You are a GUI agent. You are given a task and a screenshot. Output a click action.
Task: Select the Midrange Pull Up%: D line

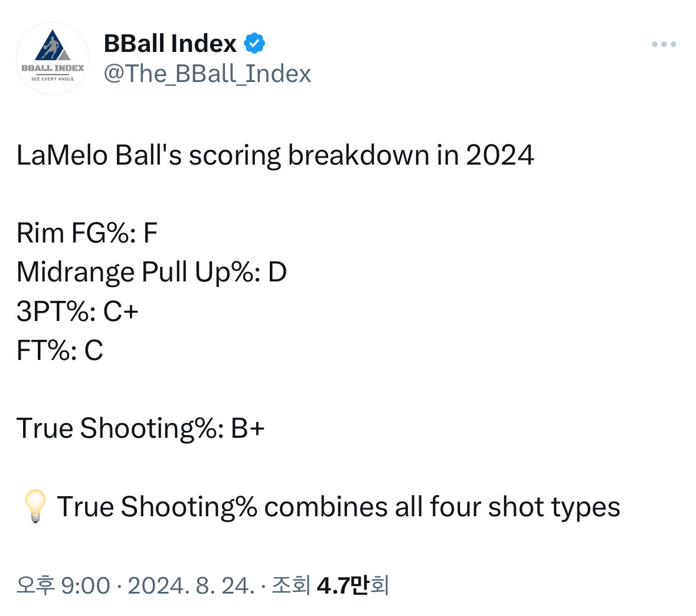tap(152, 273)
